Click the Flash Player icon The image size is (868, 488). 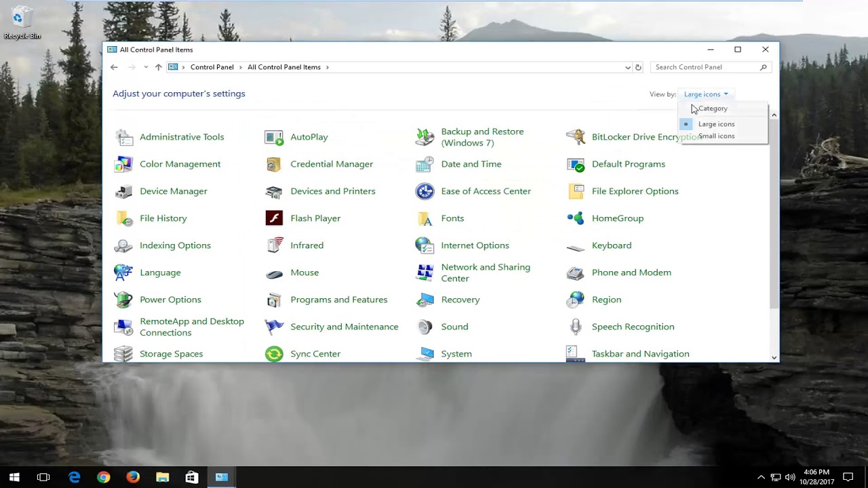click(x=274, y=218)
